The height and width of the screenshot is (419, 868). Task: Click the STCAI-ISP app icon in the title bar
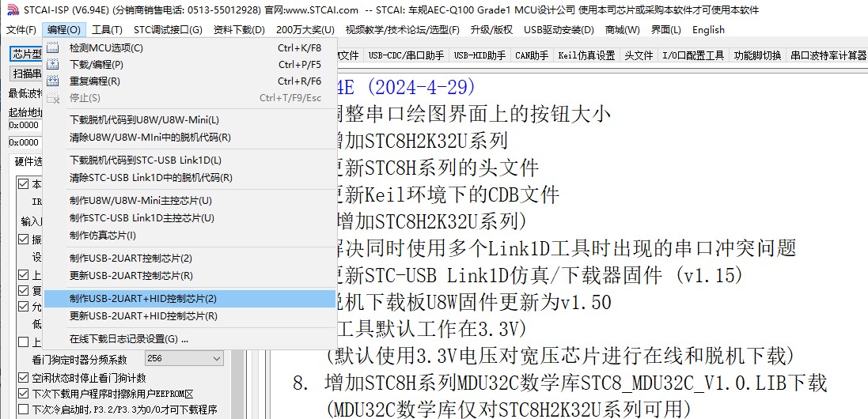pos(12,9)
